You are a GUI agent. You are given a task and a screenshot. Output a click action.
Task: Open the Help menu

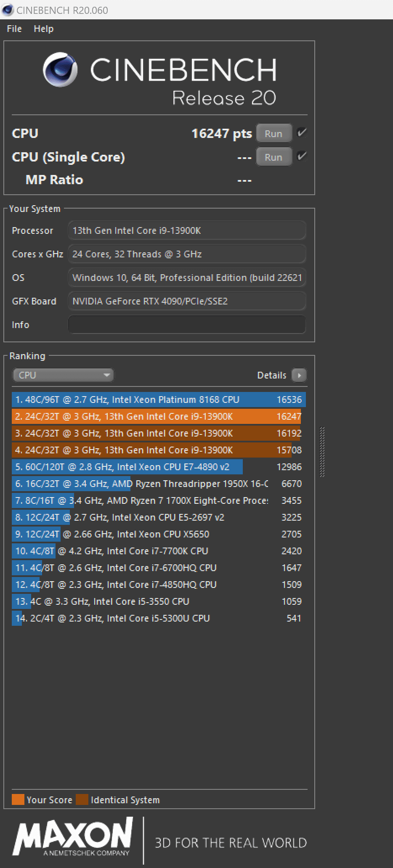pos(43,29)
